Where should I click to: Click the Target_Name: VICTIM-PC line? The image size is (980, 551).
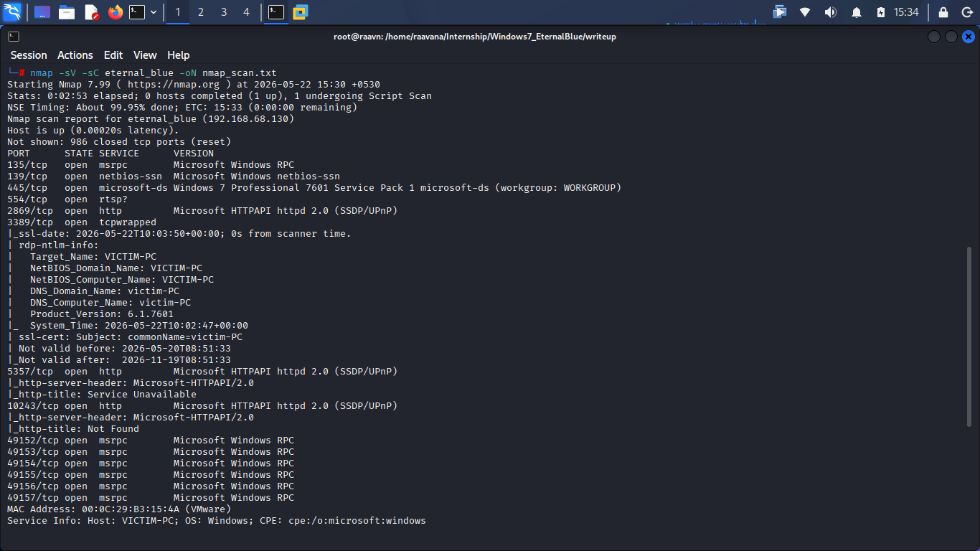coord(93,257)
